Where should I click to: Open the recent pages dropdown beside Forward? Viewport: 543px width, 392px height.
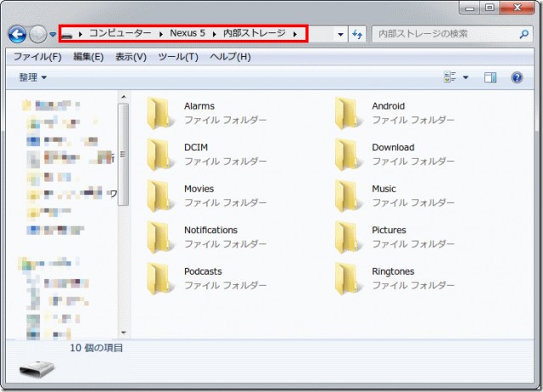(53, 34)
